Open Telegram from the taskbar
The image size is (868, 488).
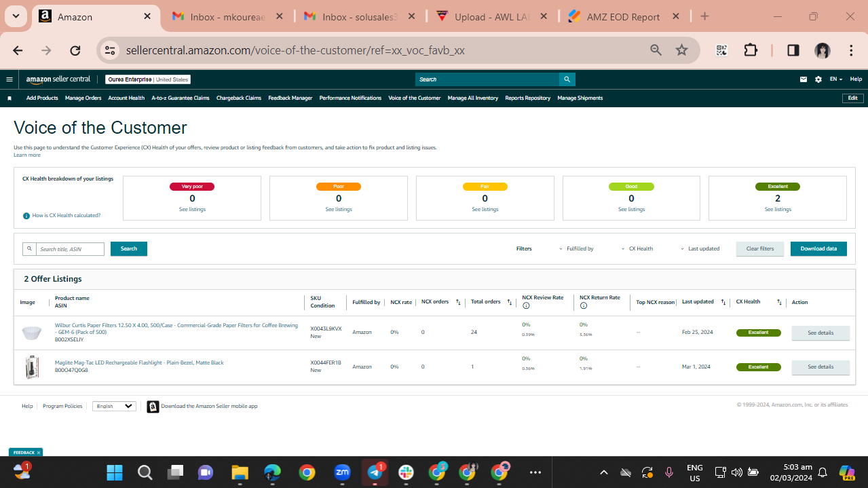coord(375,472)
